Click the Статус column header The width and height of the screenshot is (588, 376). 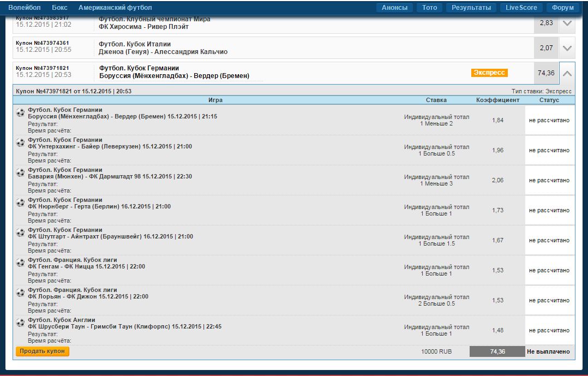(549, 100)
